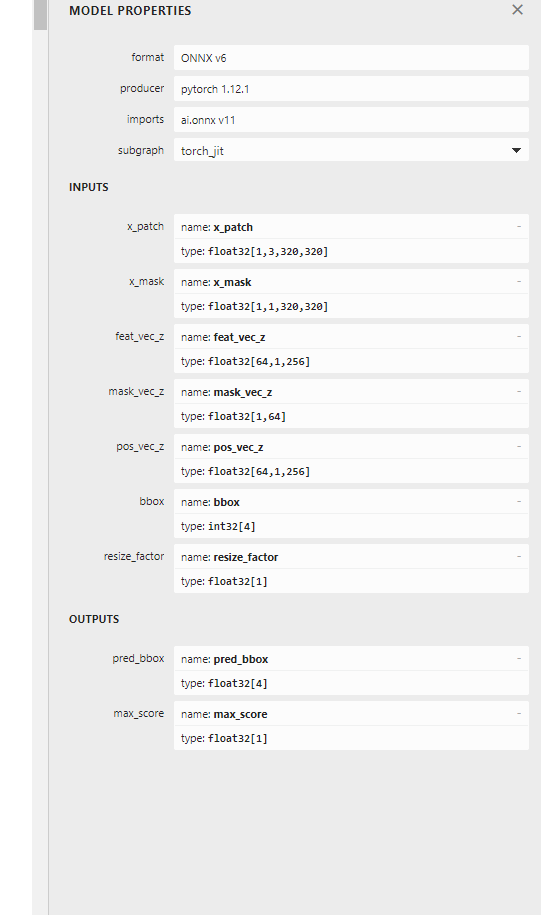Viewport: 541px width, 915px height.
Task: Close the Model Properties panel
Action: [x=517, y=9]
